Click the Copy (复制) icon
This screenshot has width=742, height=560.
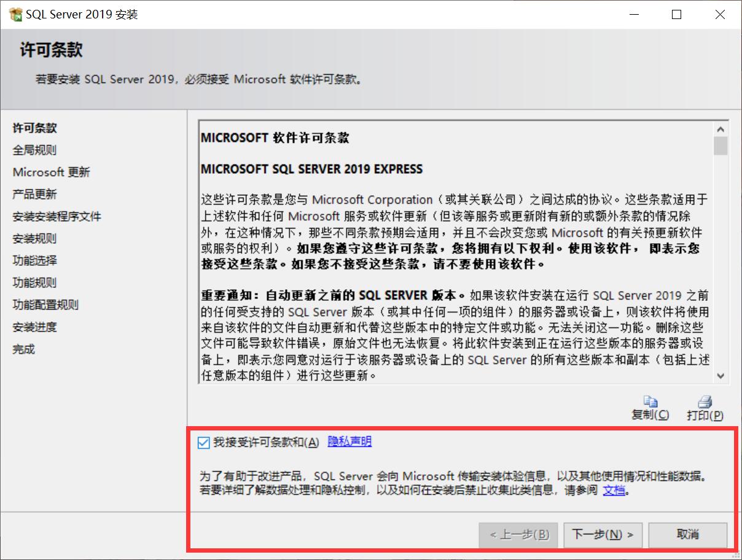(650, 402)
